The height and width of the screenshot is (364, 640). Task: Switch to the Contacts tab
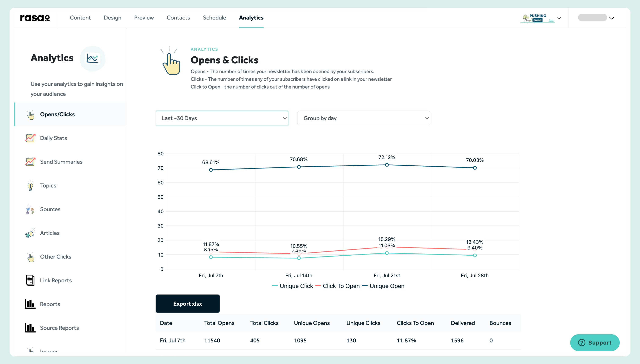pyautogui.click(x=178, y=18)
